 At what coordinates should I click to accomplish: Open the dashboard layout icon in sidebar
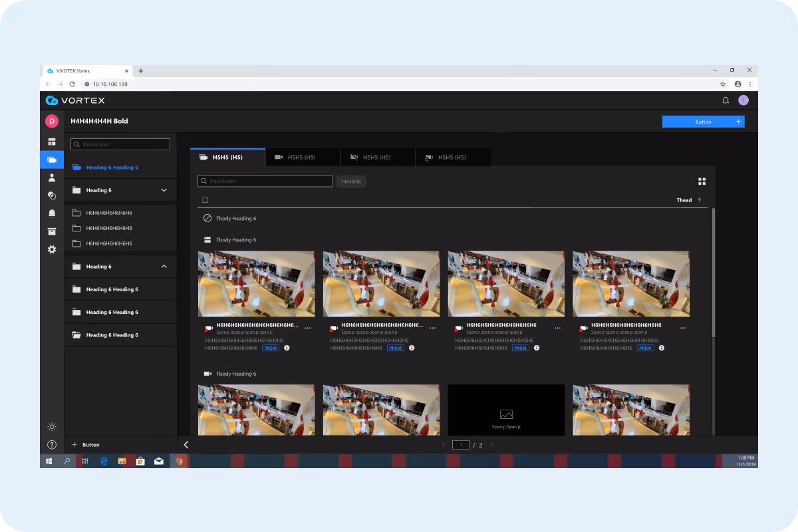click(52, 142)
